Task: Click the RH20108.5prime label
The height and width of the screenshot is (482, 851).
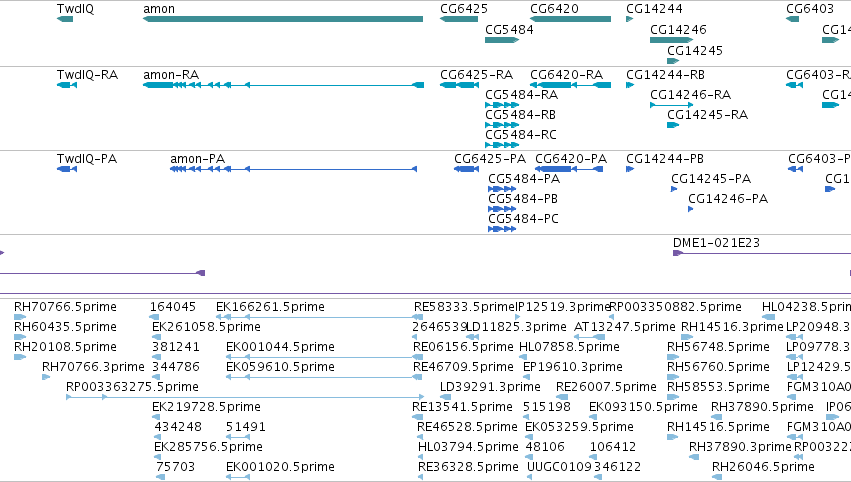Action: coord(65,347)
